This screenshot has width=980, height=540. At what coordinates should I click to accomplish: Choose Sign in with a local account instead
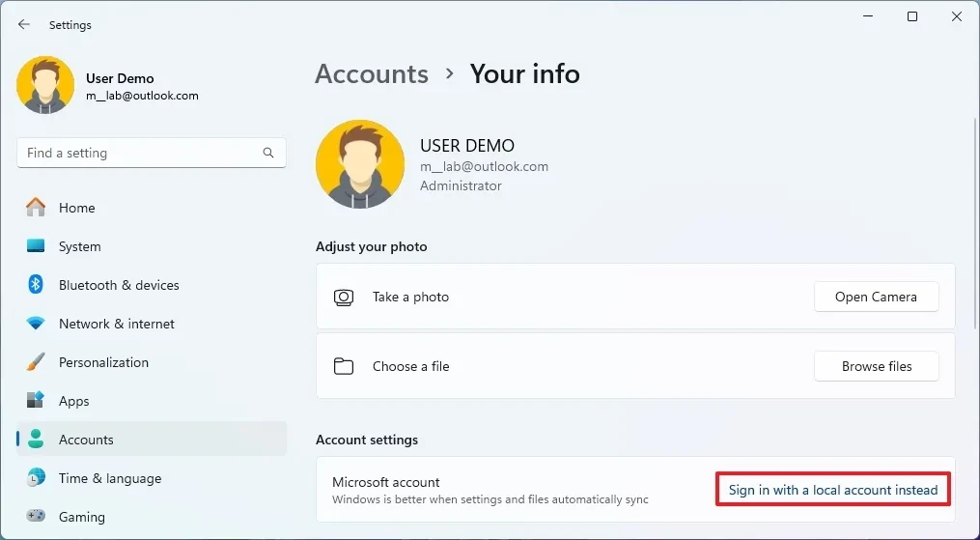pos(832,490)
